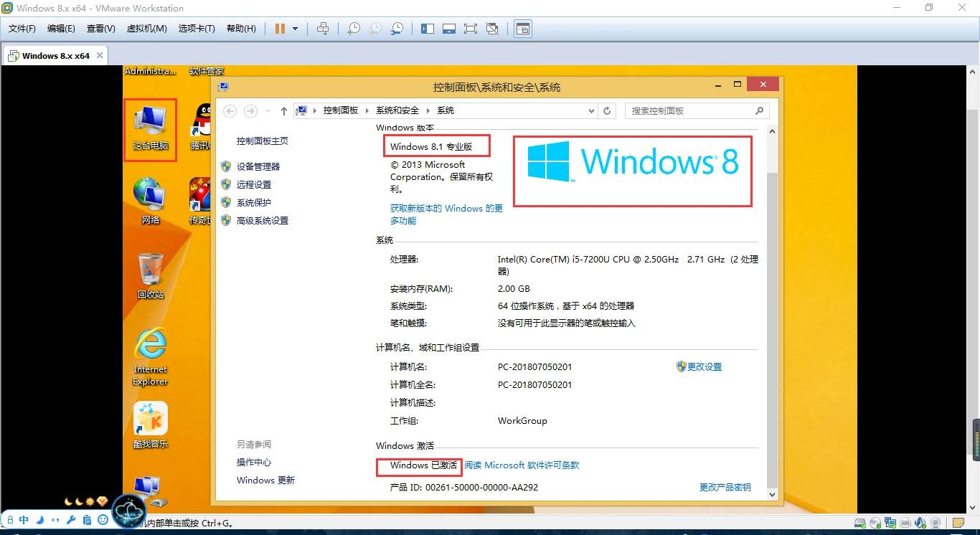Open the 查看(V) menu
The height and width of the screenshot is (535, 980).
pyautogui.click(x=100, y=29)
